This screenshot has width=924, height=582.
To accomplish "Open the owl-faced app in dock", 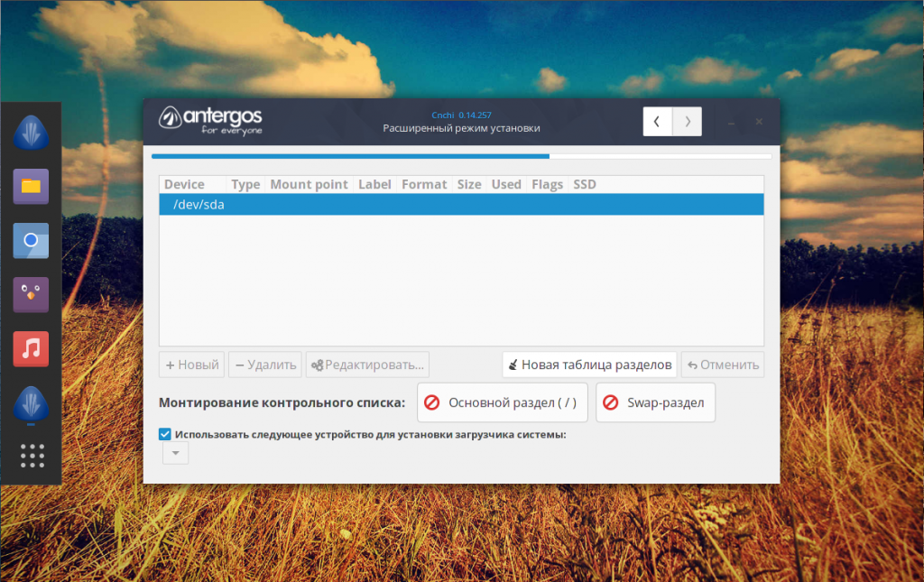I will point(31,294).
